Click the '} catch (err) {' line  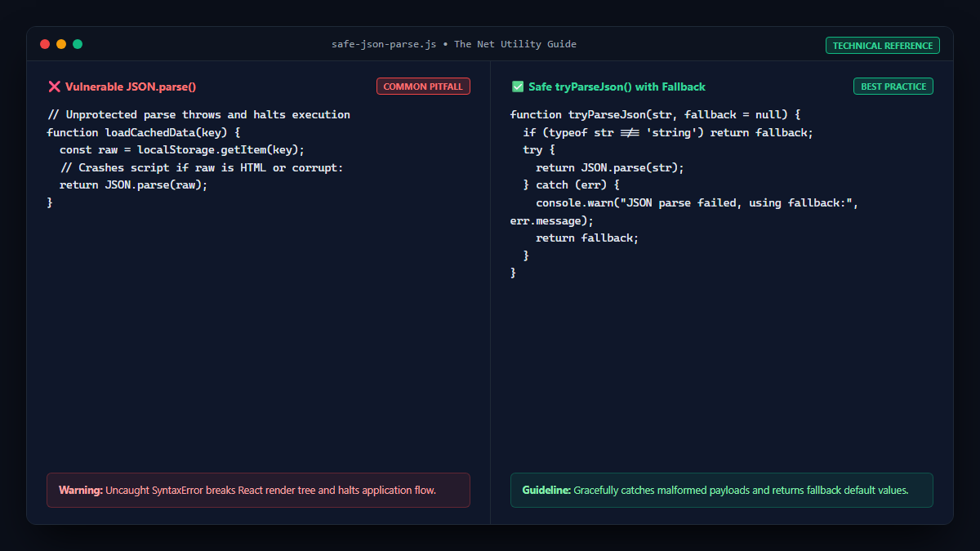(572, 184)
